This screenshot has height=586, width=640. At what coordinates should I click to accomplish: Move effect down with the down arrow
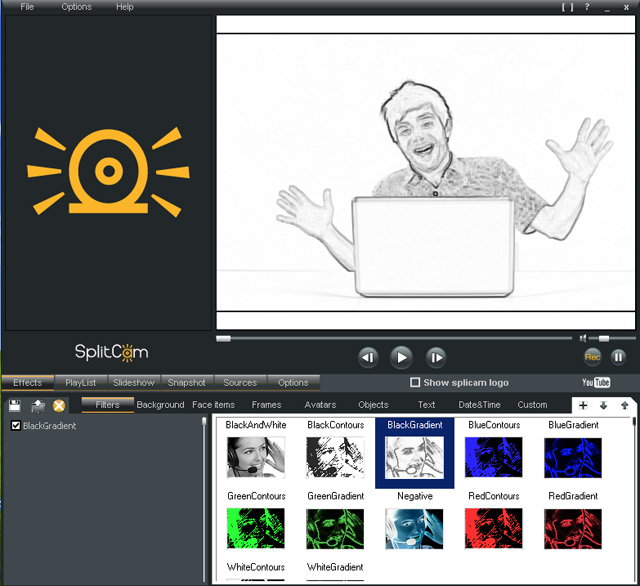click(604, 405)
